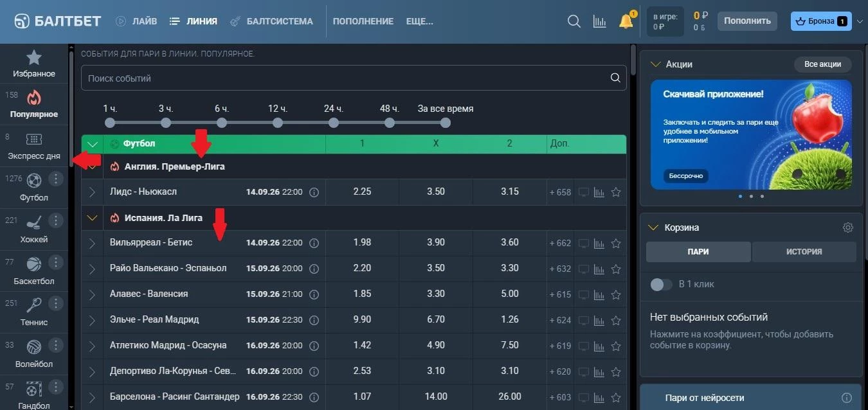Collapse the Акции panel chevron
Screen dimensions: 868x410
(655, 64)
